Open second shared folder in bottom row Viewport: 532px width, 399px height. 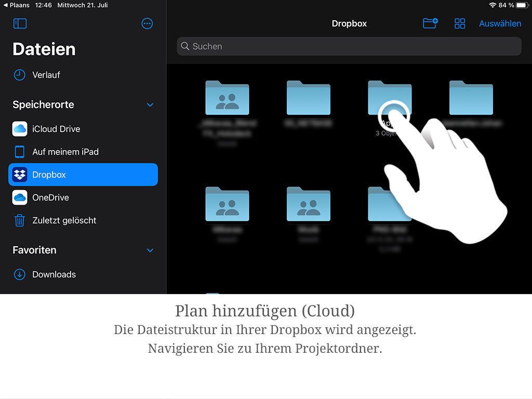tap(309, 204)
